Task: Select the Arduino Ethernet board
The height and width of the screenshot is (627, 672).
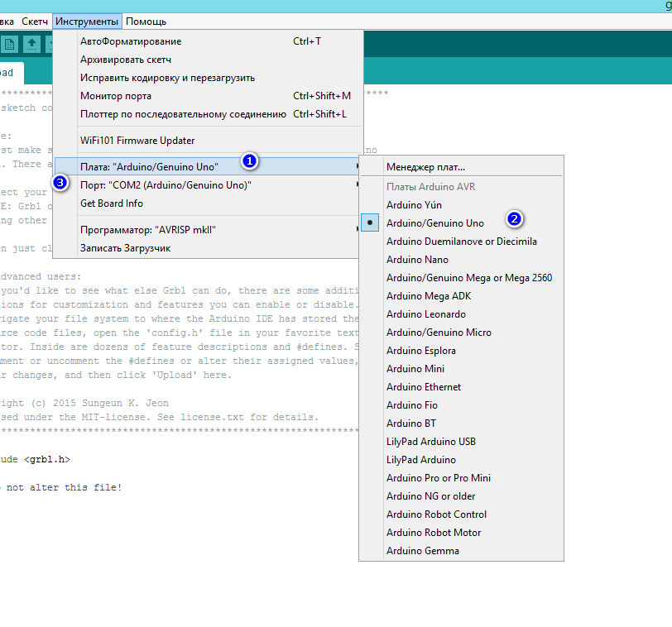Action: tap(461, 387)
